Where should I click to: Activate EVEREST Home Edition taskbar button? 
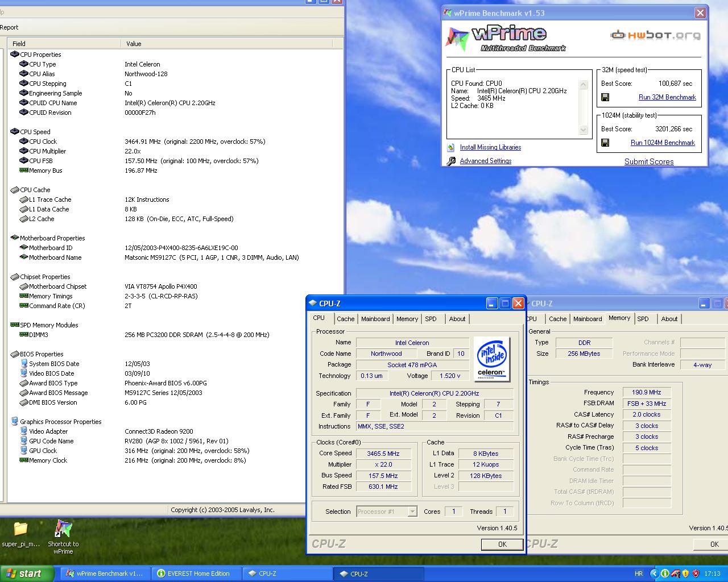196,574
